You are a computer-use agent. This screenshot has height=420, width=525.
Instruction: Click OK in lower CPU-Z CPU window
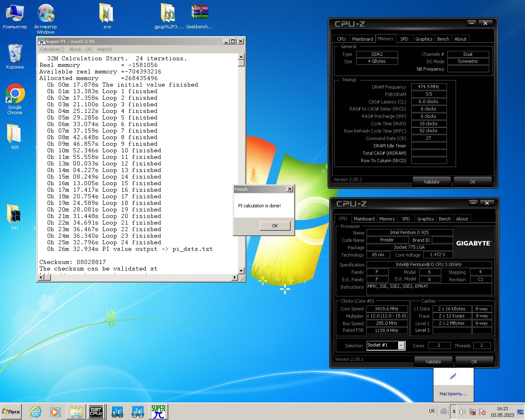coord(474,362)
